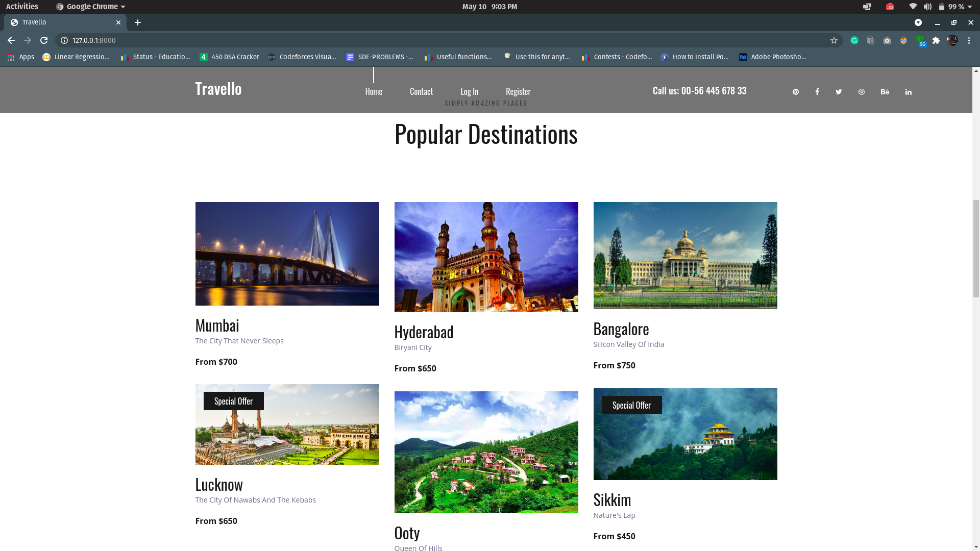The height and width of the screenshot is (551, 980).
Task: Click the Log In link
Action: click(469, 91)
